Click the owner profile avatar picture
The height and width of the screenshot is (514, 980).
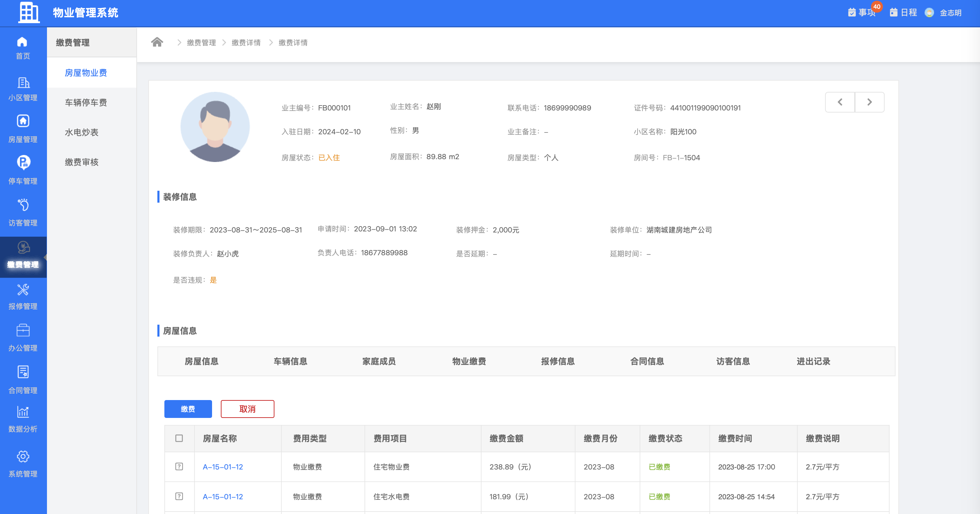pyautogui.click(x=215, y=127)
